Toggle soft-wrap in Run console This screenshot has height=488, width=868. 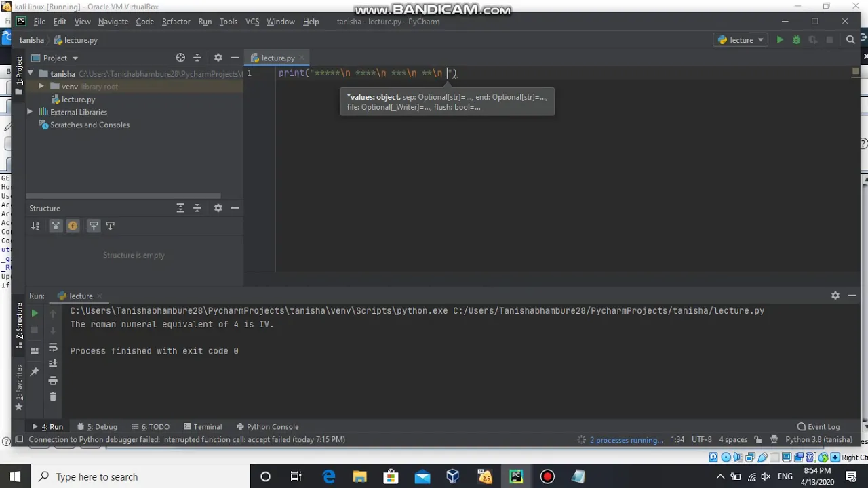point(53,347)
